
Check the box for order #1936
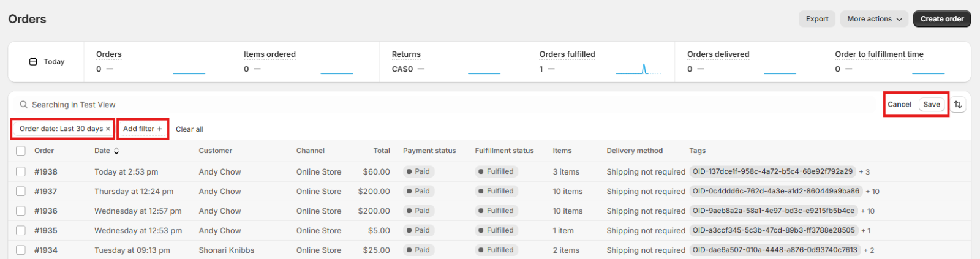[21, 211]
